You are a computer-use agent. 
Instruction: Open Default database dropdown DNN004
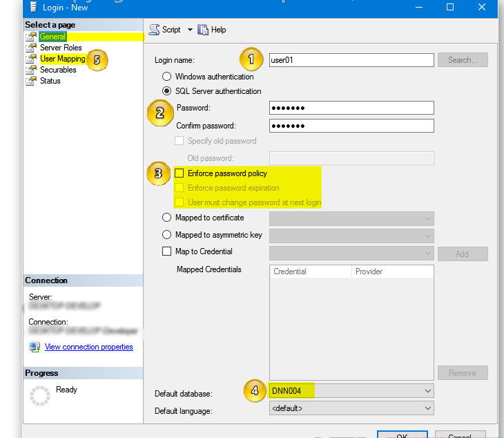point(351,391)
